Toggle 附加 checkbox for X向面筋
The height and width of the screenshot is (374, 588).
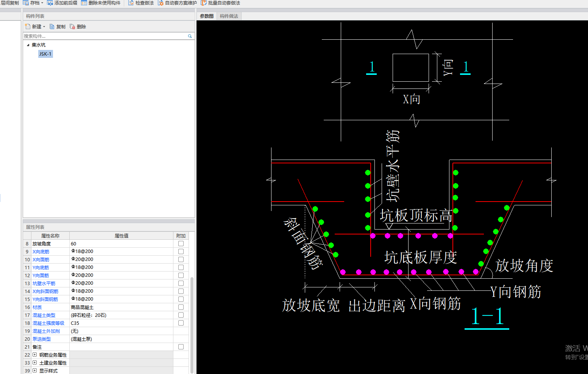181,260
